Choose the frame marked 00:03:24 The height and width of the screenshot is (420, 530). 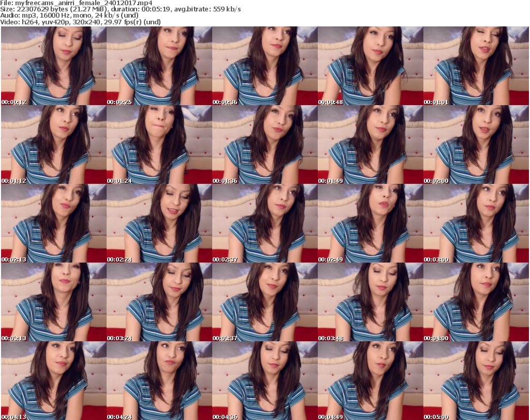159,302
